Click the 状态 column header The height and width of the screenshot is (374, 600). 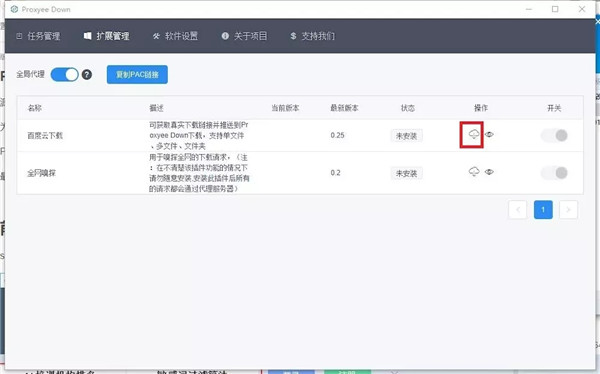point(408,108)
